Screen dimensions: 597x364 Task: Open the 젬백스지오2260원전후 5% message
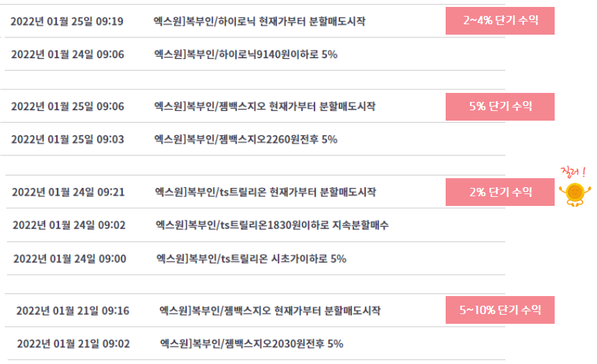click(x=246, y=139)
